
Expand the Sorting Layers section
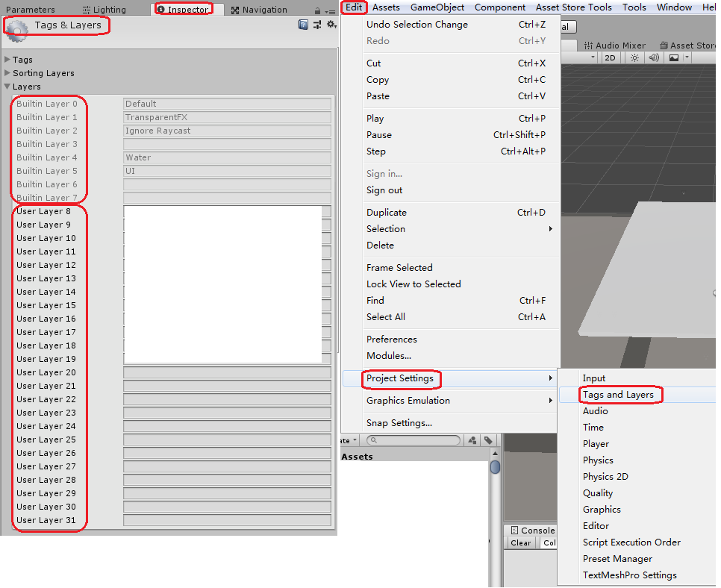click(7, 72)
